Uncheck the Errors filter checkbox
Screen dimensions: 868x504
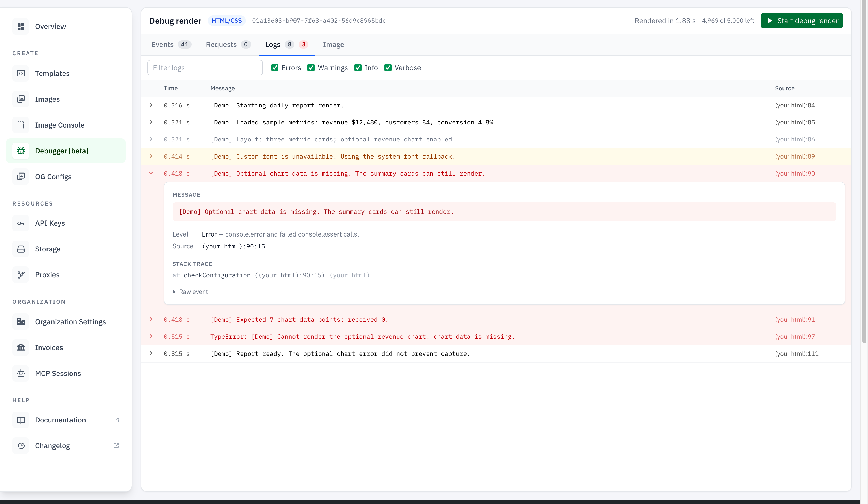click(x=275, y=68)
